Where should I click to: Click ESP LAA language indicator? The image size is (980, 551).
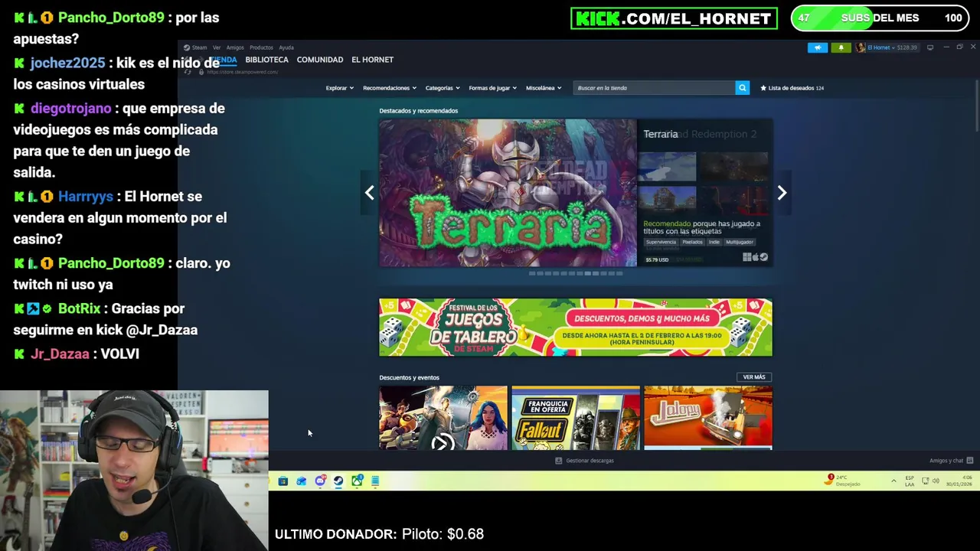(910, 481)
